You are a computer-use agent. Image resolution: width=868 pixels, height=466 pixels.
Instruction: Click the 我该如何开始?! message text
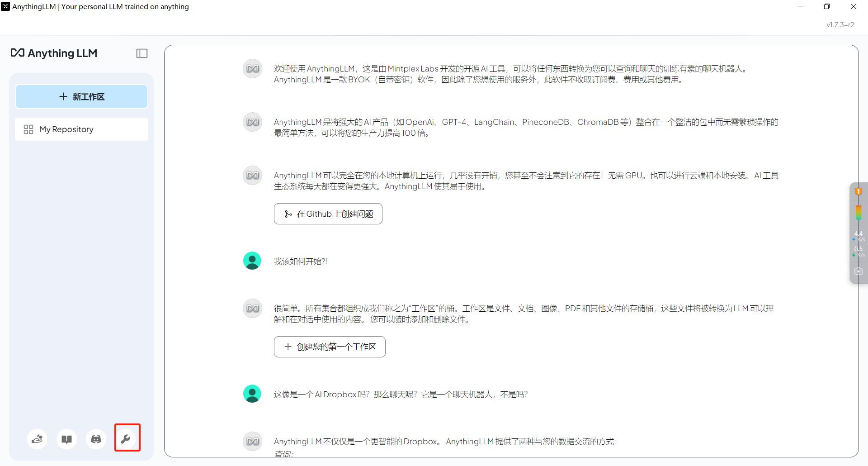301,262
